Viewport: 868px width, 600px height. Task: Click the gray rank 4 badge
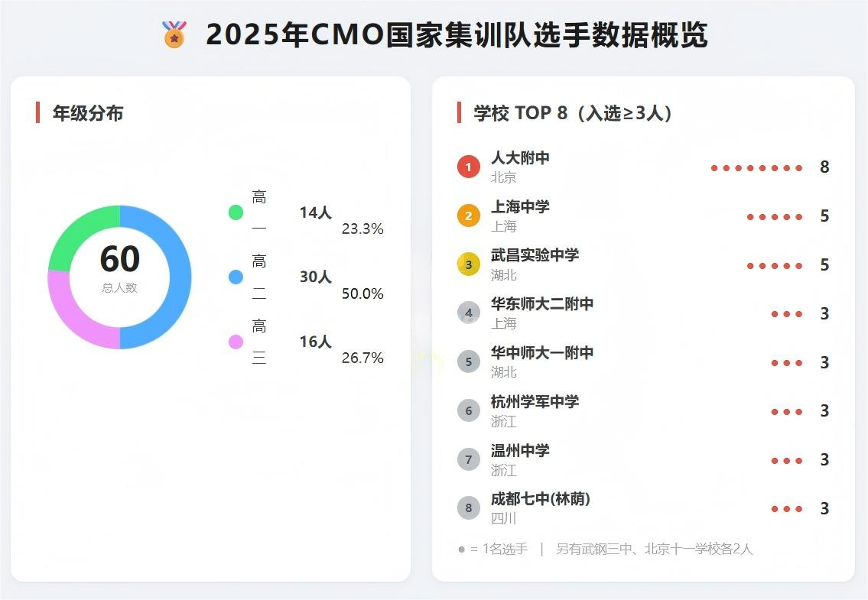[x=469, y=313]
